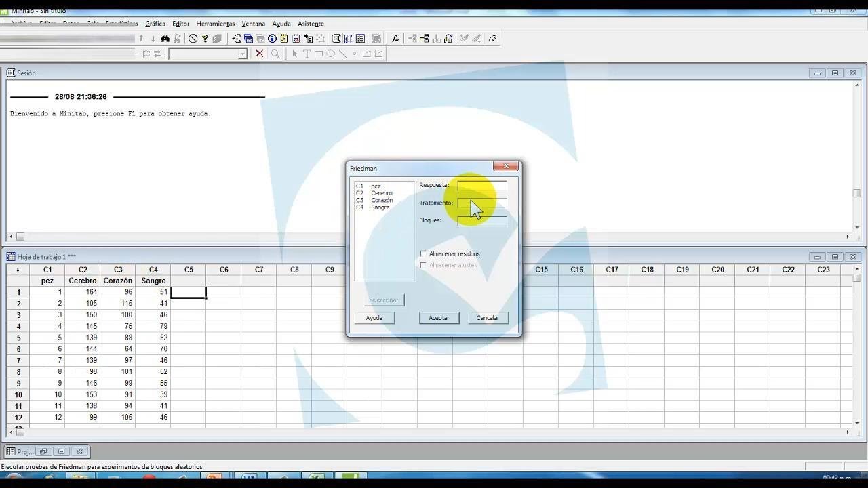
Task: Click the Tratamiento input field
Action: pyautogui.click(x=482, y=203)
